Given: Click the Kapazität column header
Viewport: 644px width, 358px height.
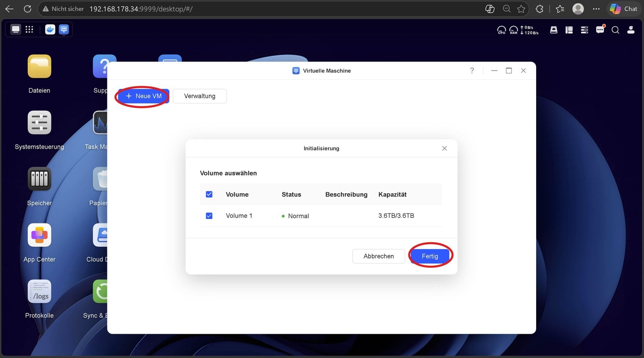Looking at the screenshot, I should (392, 195).
